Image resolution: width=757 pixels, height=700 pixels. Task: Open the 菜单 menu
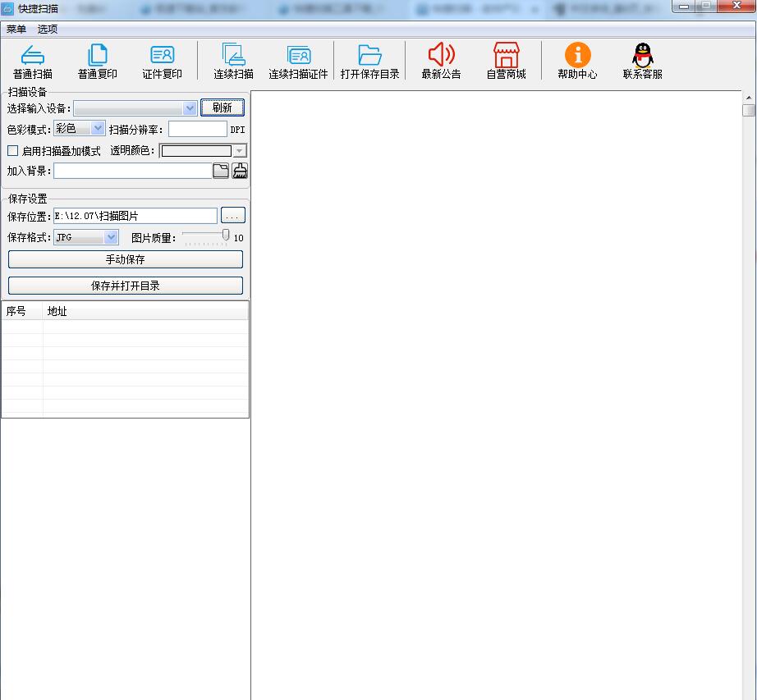pyautogui.click(x=16, y=29)
